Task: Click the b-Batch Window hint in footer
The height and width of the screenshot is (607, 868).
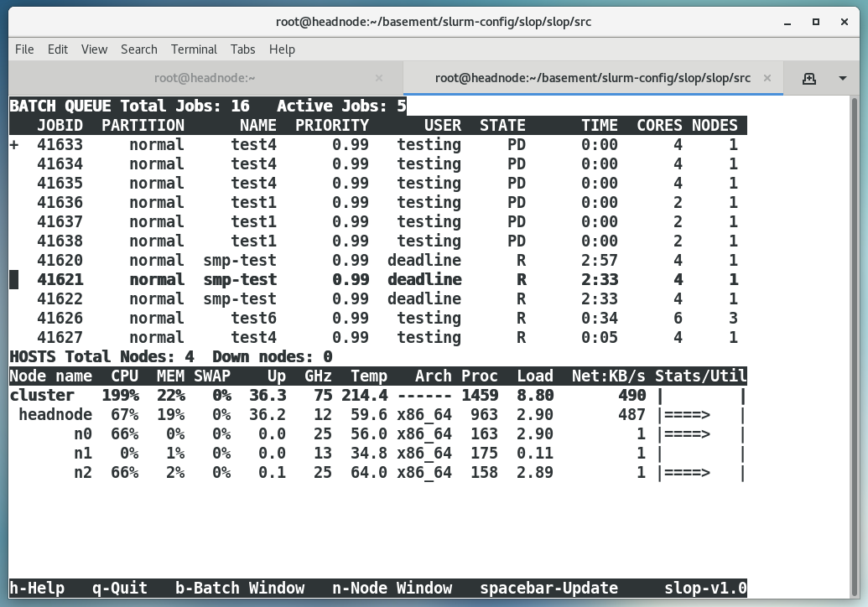Action: [x=239, y=588]
